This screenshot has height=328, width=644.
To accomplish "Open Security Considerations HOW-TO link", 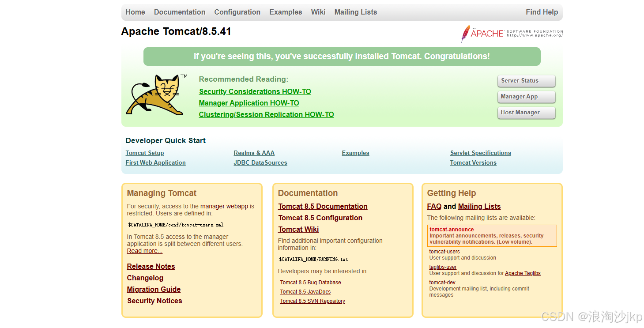I will 255,92.
